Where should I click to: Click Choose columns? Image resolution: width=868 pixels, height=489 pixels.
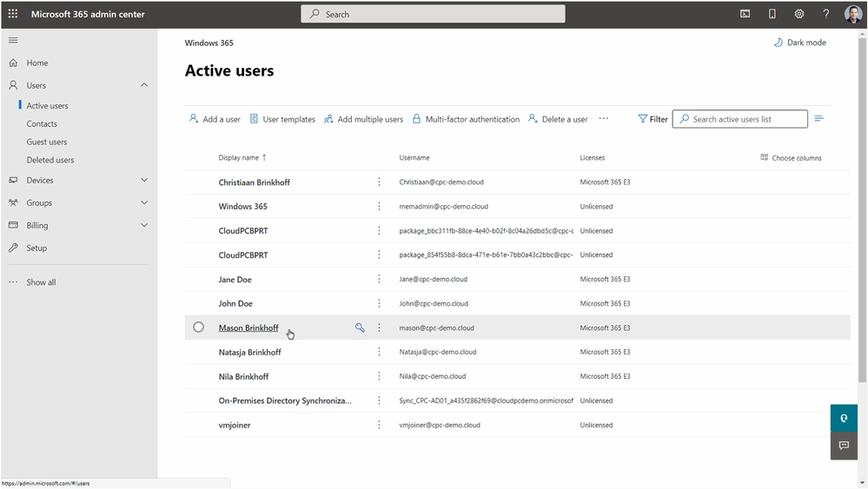[791, 158]
